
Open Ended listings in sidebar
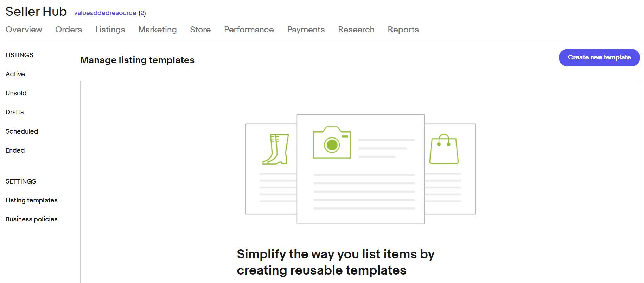point(15,150)
